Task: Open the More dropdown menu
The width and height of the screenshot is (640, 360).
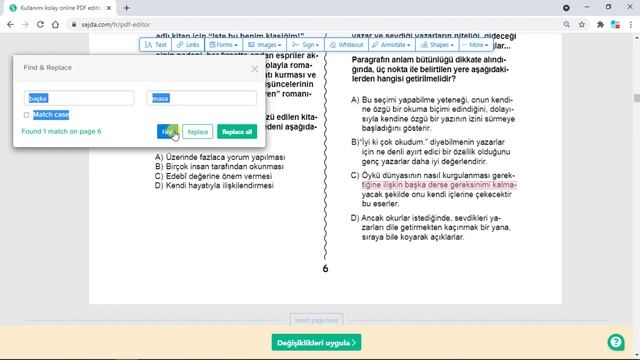Action: [476, 45]
